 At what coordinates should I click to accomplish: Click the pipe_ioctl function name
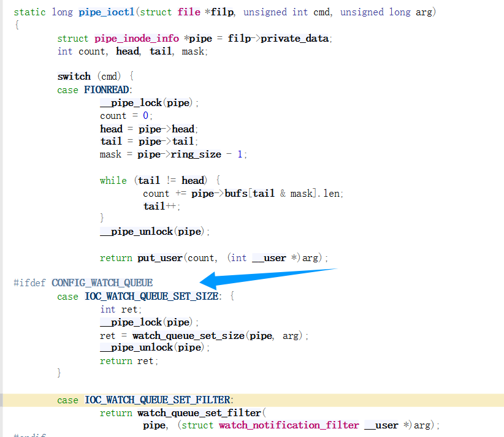pyautogui.click(x=107, y=12)
